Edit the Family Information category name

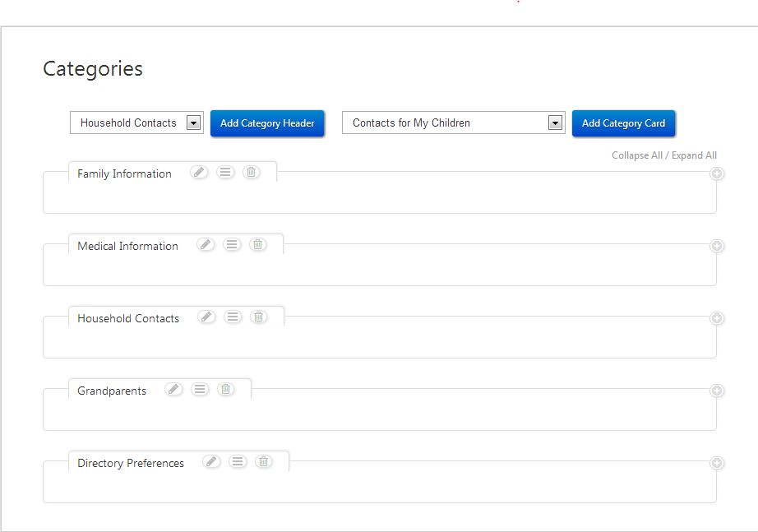pos(198,172)
